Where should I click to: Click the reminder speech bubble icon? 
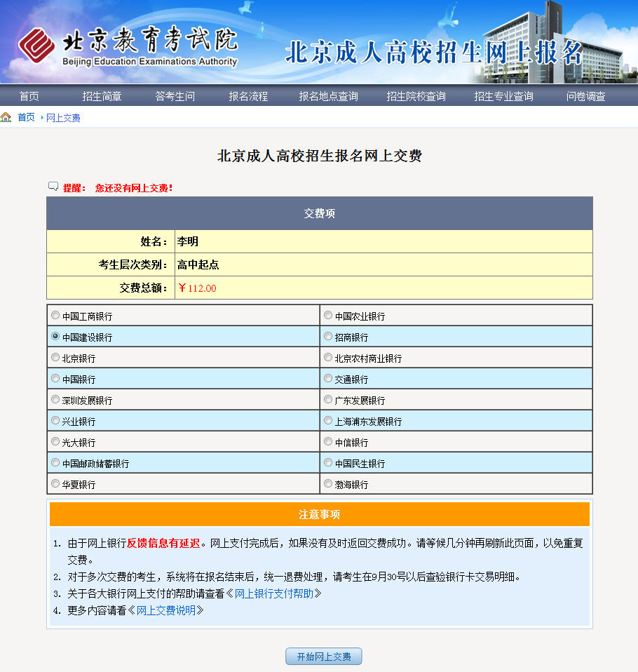coord(53,187)
